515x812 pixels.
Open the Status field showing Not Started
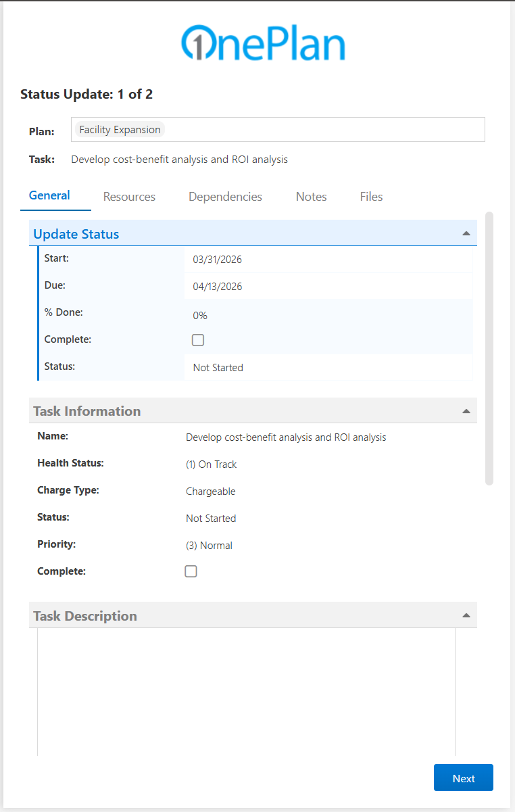[x=328, y=368]
